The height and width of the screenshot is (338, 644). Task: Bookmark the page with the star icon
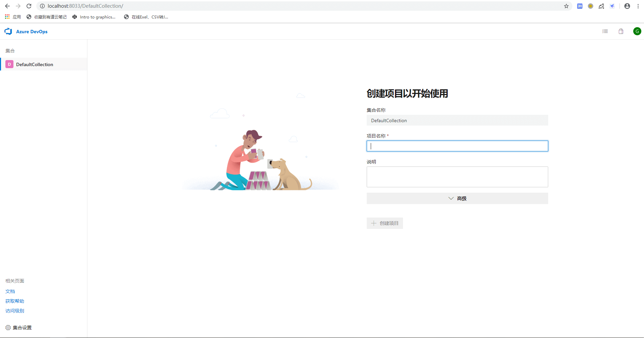coord(566,6)
